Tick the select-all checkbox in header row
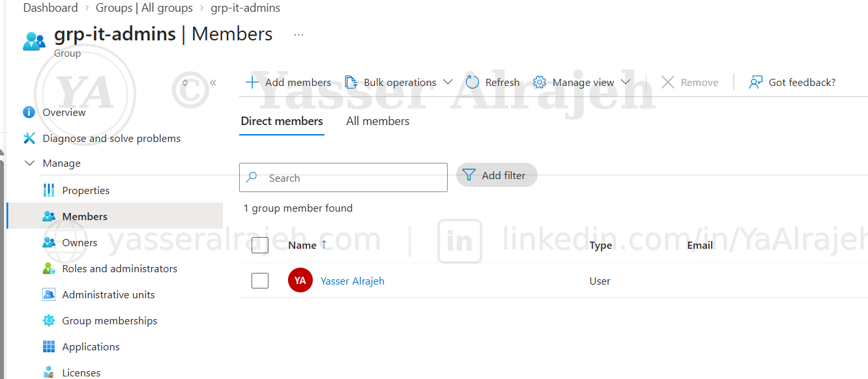The image size is (868, 379). [260, 246]
